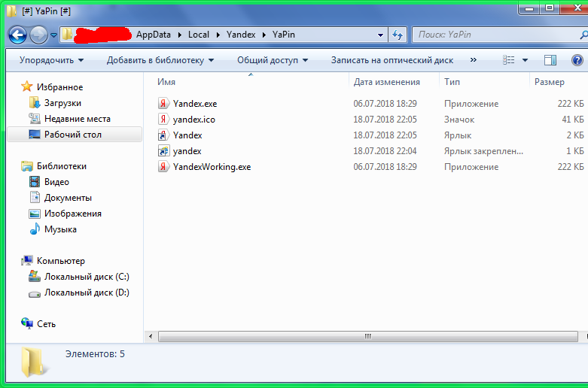Open the Общий доступ menu
This screenshot has height=388, width=588.
(x=273, y=60)
